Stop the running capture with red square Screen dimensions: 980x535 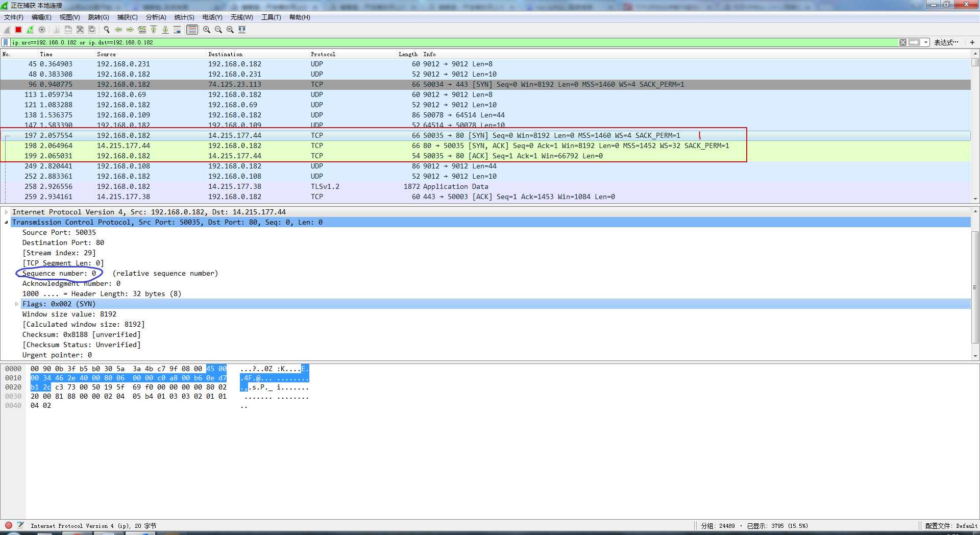coord(18,30)
